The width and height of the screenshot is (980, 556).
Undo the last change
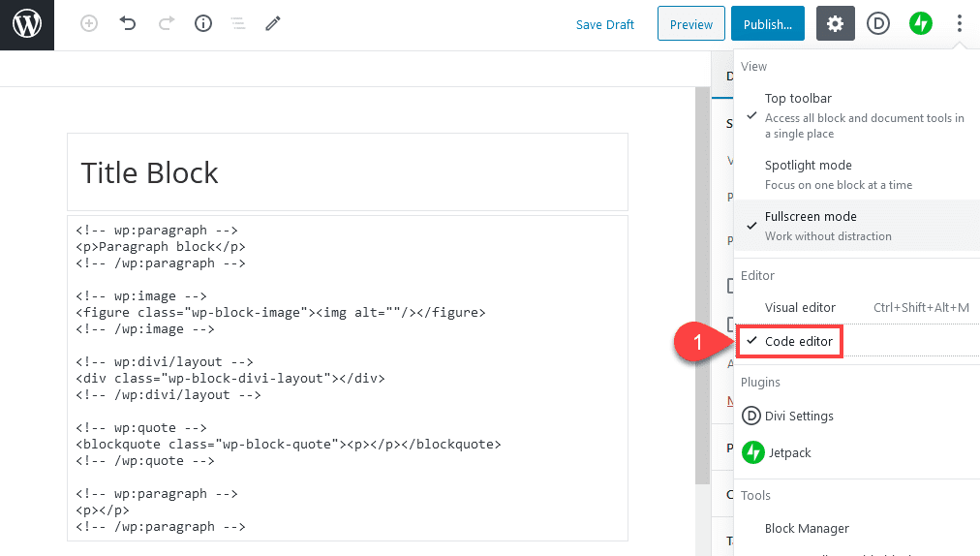(x=128, y=24)
